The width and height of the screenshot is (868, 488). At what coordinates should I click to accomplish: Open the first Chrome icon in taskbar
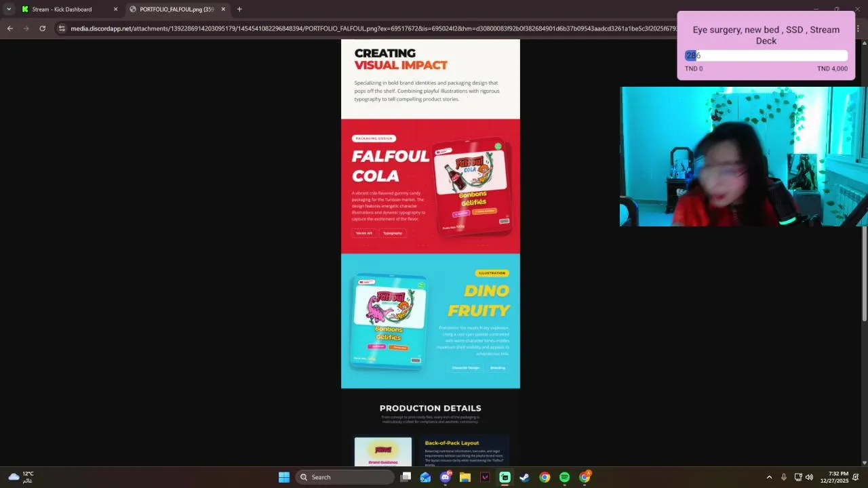point(545,477)
